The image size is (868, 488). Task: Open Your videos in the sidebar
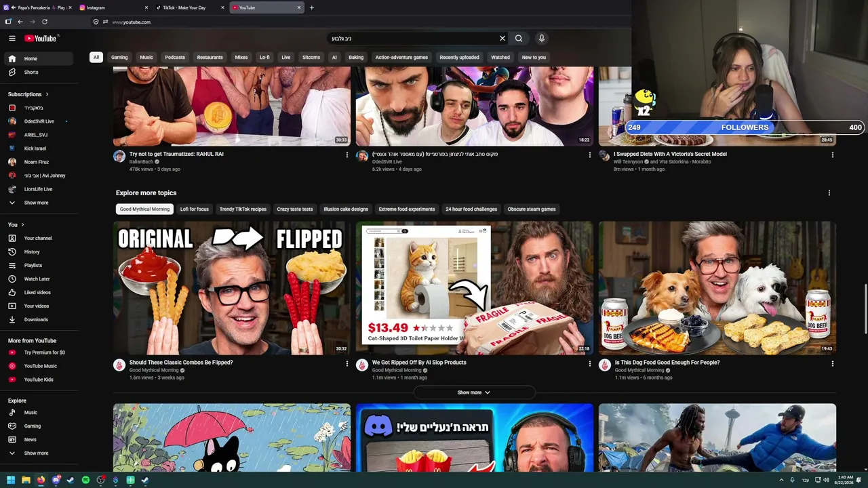point(39,306)
